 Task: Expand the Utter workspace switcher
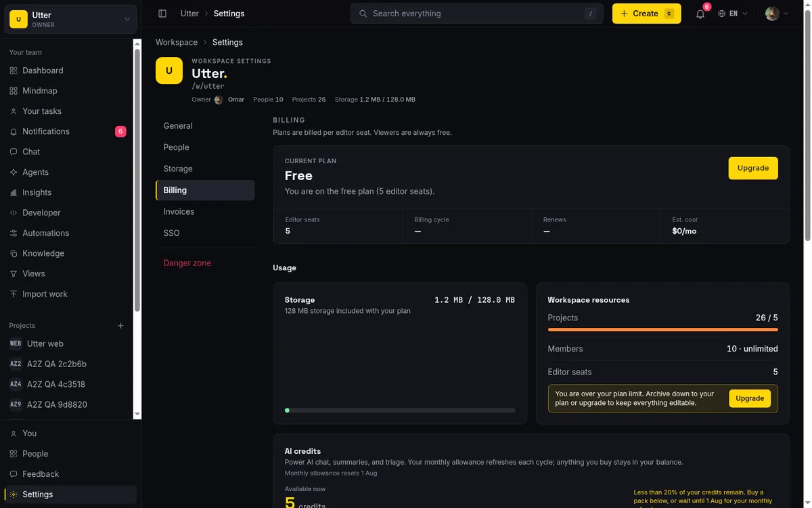tap(70, 20)
